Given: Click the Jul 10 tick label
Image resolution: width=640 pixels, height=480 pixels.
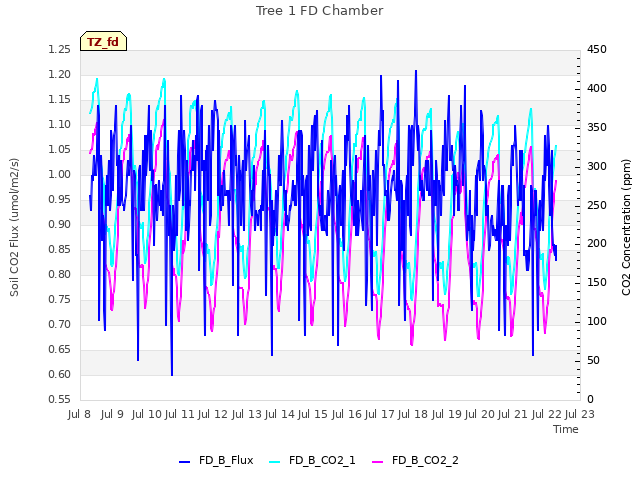Looking at the screenshot, I should [x=147, y=414].
